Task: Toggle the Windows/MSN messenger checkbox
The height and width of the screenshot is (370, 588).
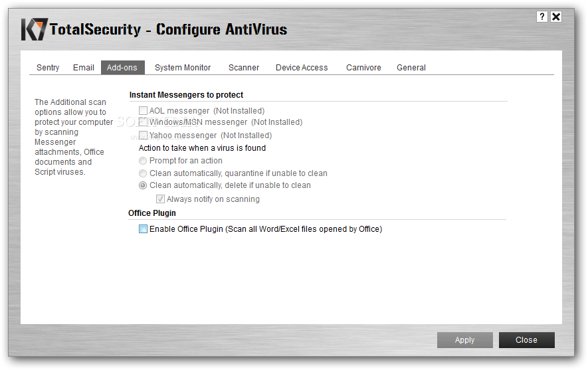Action: (x=143, y=122)
